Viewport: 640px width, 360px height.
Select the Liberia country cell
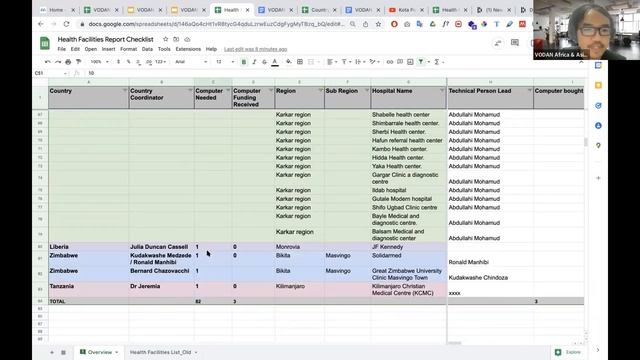click(x=89, y=247)
